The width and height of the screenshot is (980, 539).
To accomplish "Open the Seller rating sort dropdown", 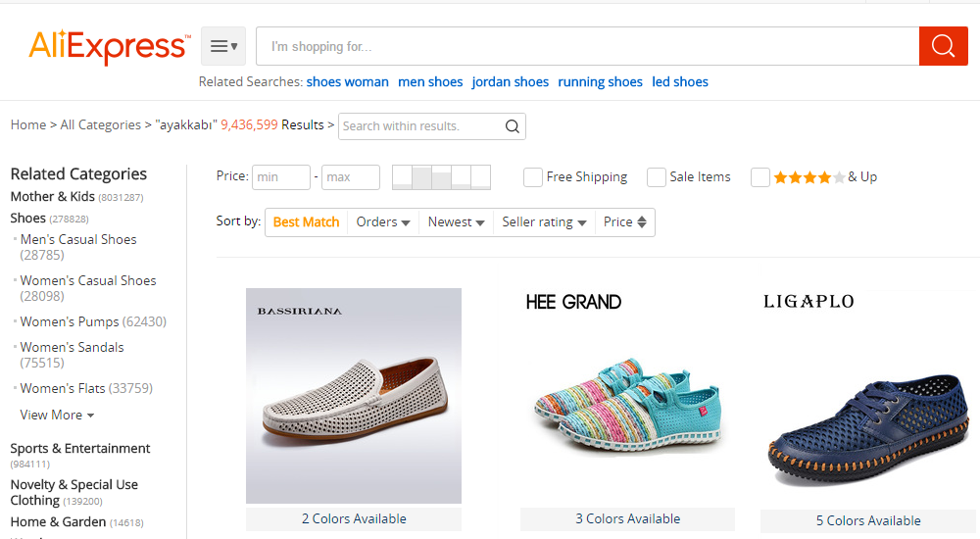I will pyautogui.click(x=544, y=222).
